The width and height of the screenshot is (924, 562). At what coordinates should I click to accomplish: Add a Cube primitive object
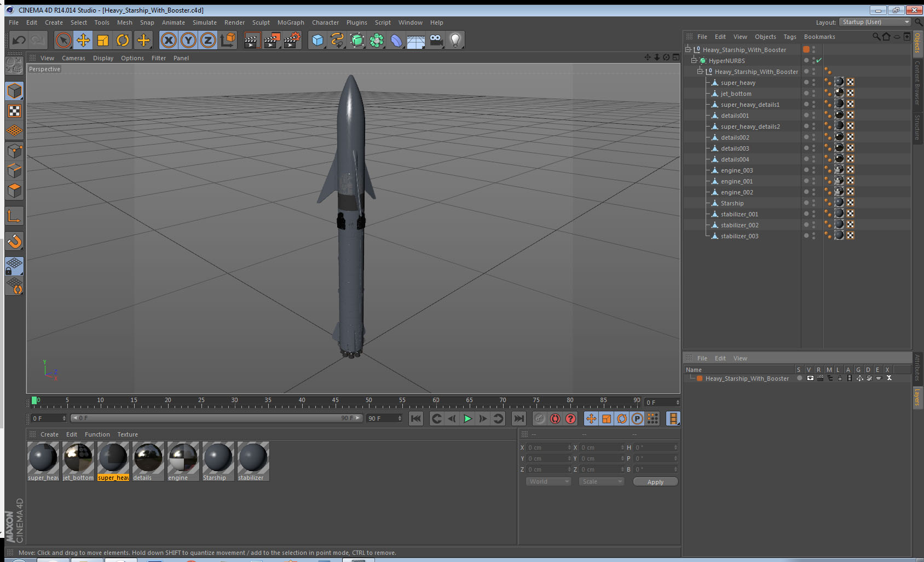coord(317,40)
